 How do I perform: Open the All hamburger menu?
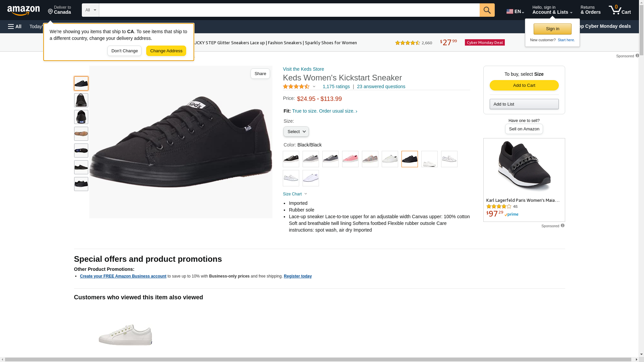[15, 26]
